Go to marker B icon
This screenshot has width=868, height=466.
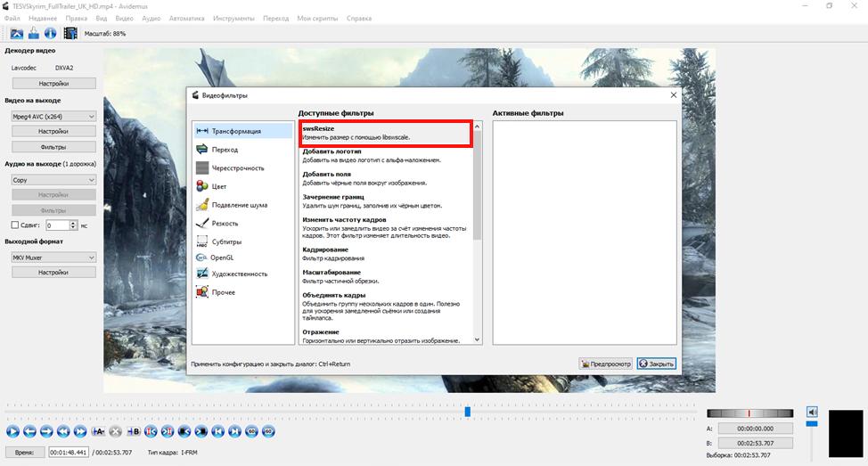(168, 431)
